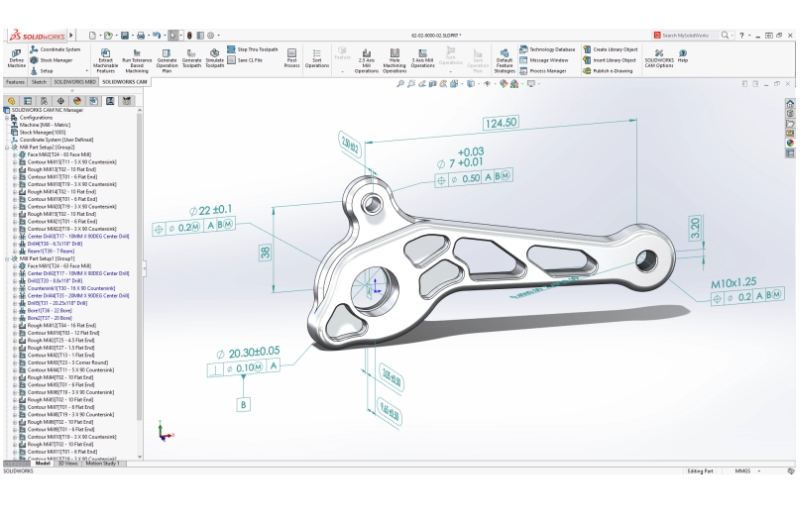Click the Sort Operations icon

pyautogui.click(x=317, y=55)
